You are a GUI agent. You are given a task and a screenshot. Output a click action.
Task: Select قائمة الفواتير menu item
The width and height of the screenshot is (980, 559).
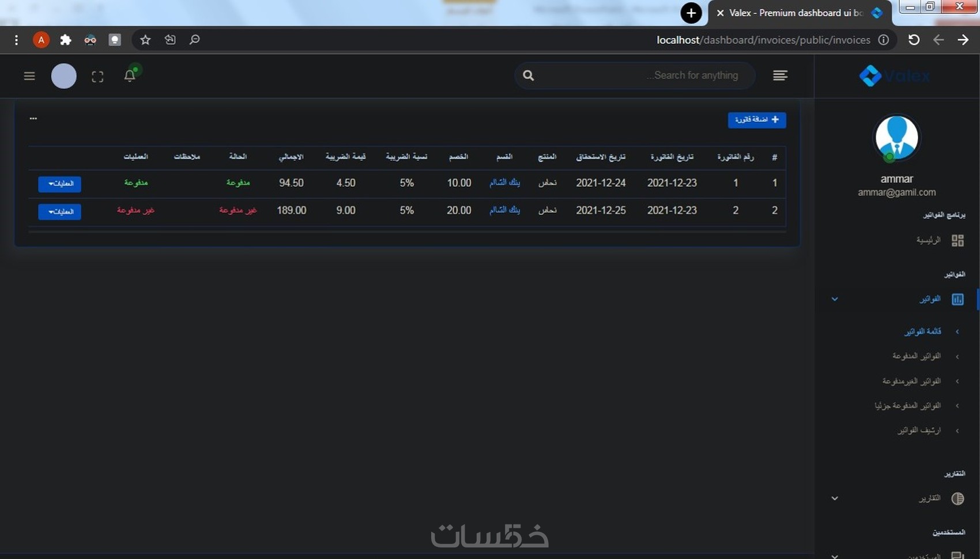click(923, 331)
